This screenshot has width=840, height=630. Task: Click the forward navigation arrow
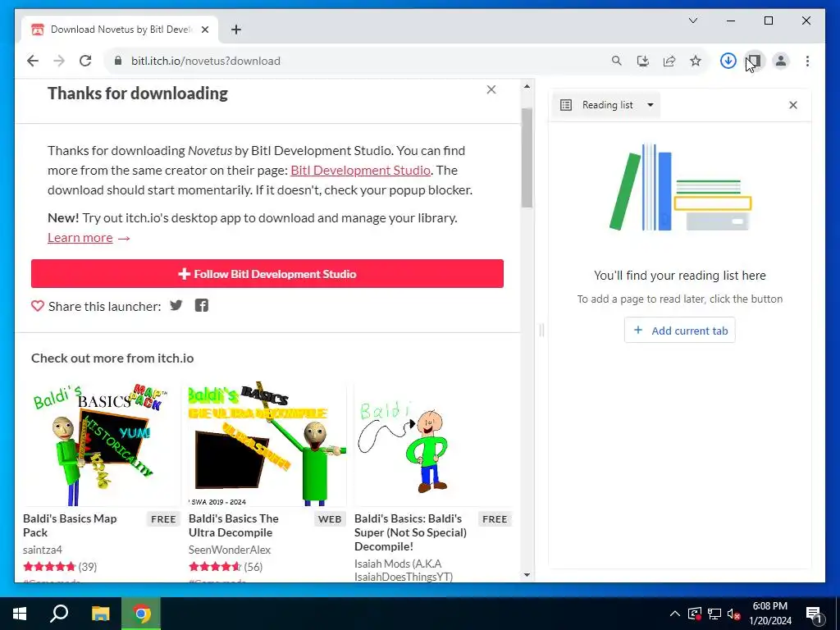click(x=59, y=61)
